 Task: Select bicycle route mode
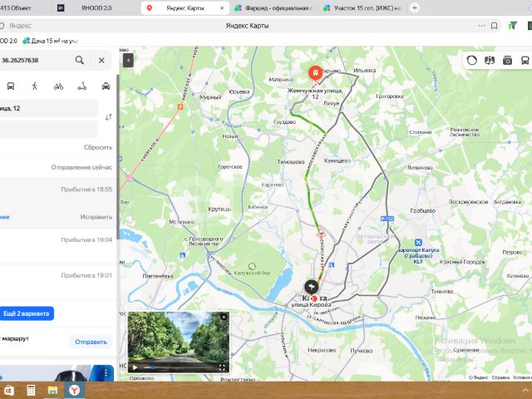pos(58,86)
